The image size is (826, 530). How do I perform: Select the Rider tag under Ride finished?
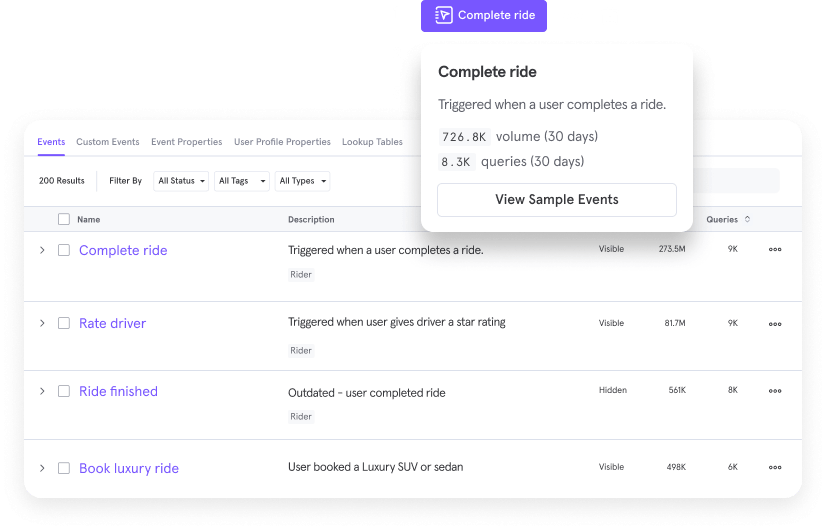tap(301, 417)
